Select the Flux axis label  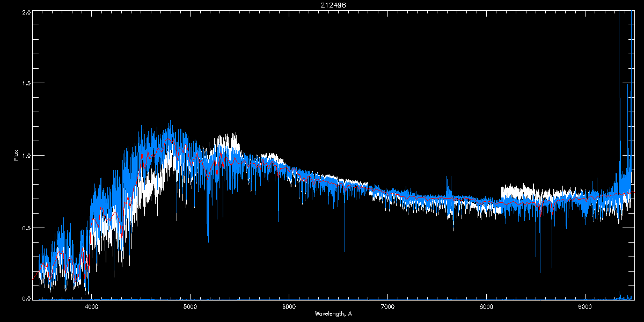16,156
